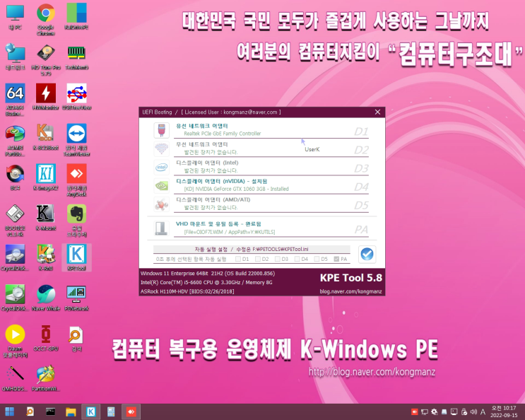Switch to KPETool taskbar button
Screen dimensions: 525x420
coord(90,412)
